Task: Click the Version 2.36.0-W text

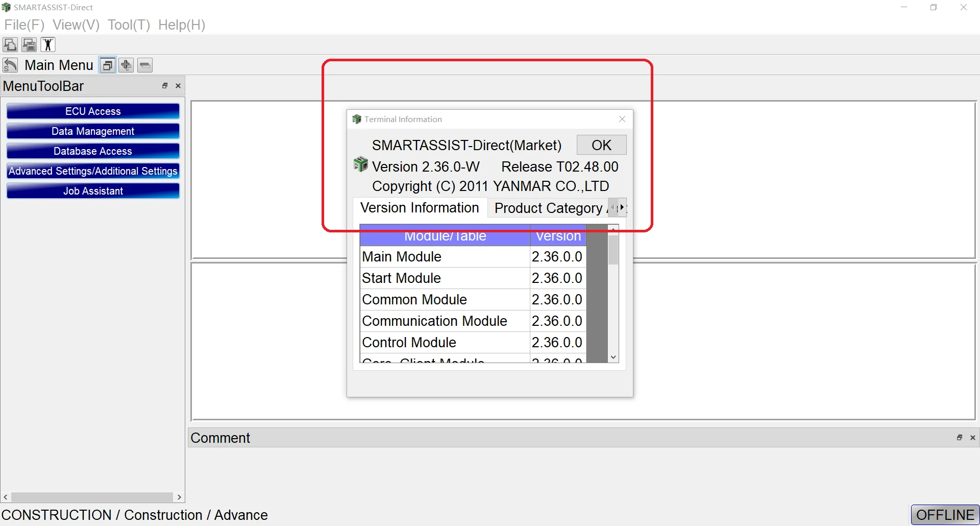Action: [426, 166]
